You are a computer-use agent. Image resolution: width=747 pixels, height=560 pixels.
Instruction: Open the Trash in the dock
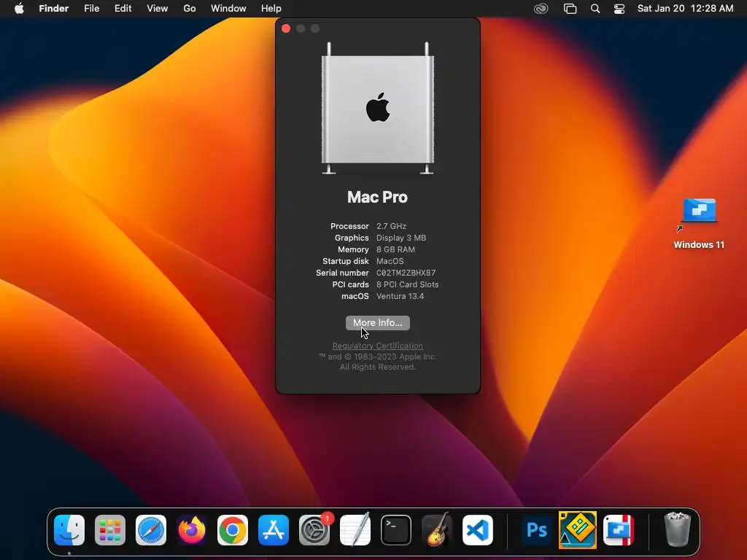[x=678, y=529]
